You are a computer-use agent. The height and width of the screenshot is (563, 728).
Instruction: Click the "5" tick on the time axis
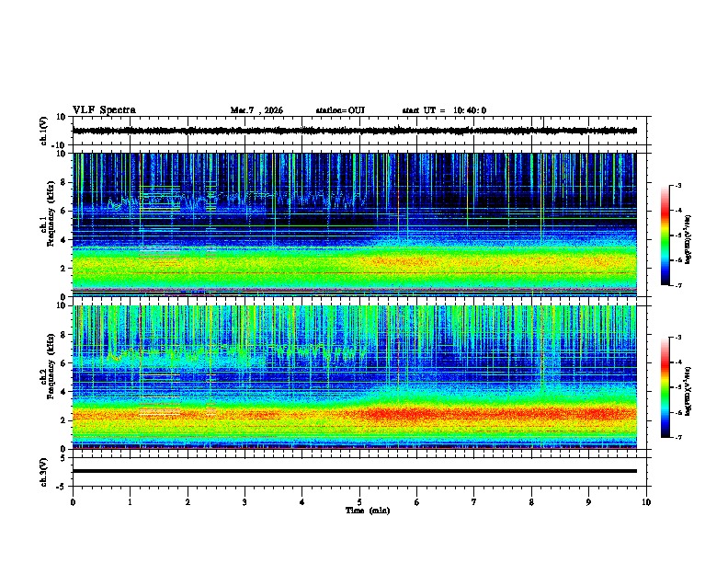[359, 502]
